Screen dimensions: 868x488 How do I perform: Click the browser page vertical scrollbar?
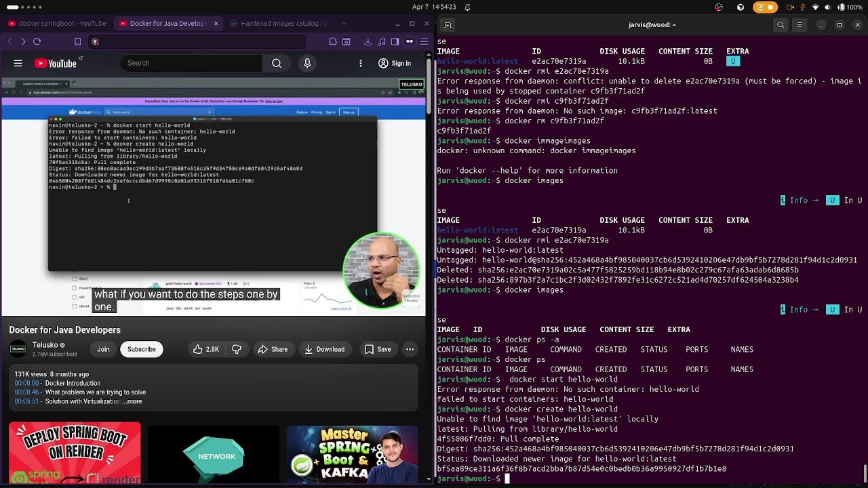[x=429, y=85]
